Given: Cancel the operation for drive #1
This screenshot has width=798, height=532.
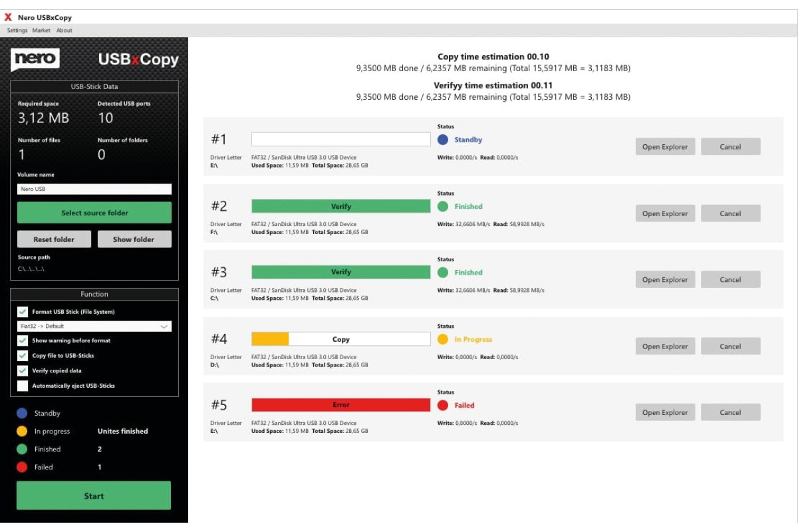Looking at the screenshot, I should point(730,147).
